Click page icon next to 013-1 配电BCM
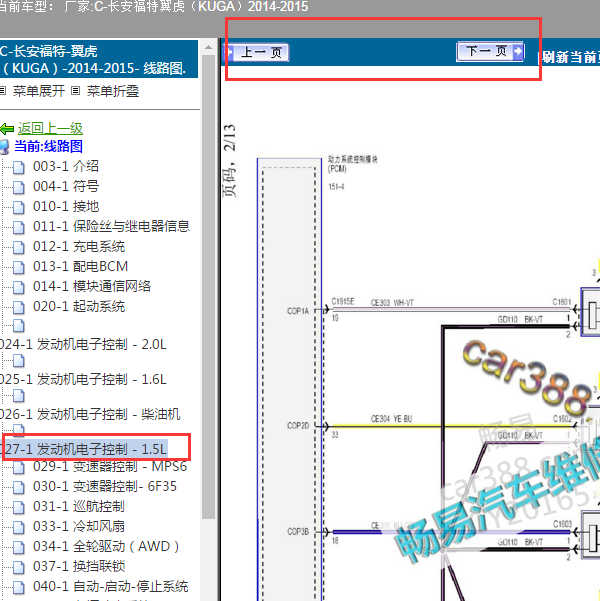600x601 pixels. tap(18, 267)
